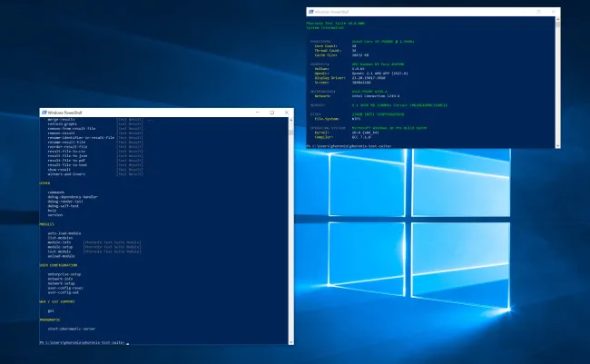
Task: Click the 'show-result' command line
Action: click(x=59, y=170)
